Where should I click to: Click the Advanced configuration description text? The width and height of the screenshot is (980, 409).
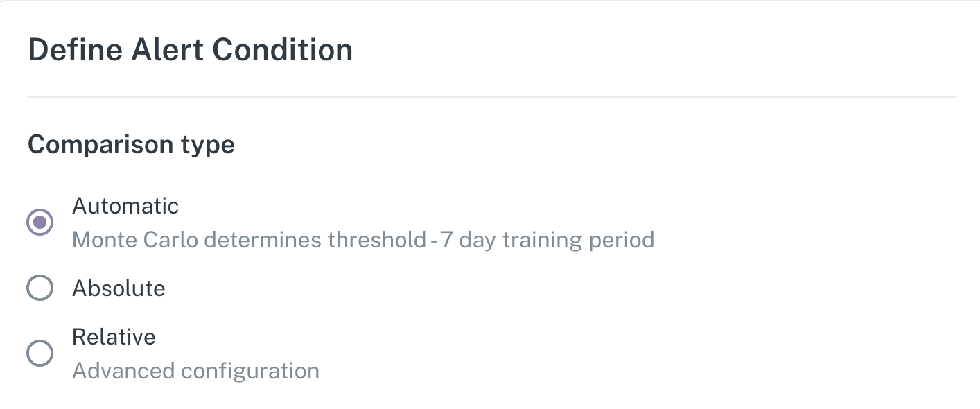pyautogui.click(x=195, y=371)
